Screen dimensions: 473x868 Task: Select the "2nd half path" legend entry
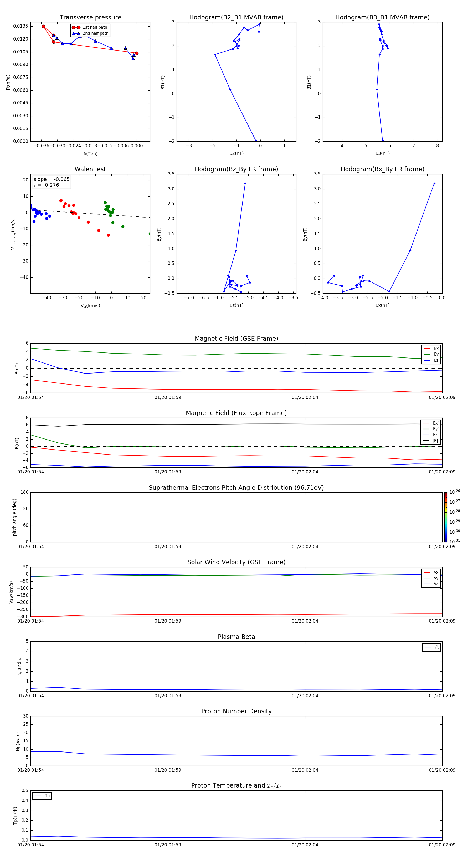pyautogui.click(x=90, y=33)
